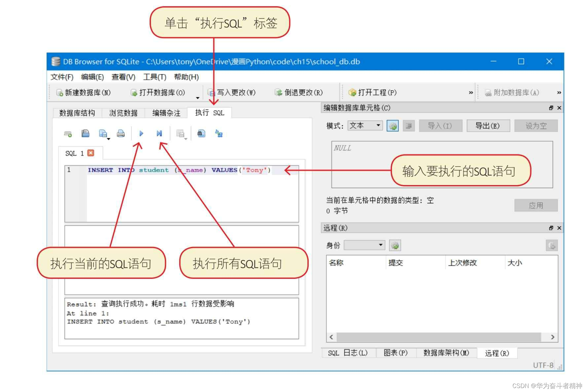Click into the SQL editor INSERT statement line

tap(179, 170)
